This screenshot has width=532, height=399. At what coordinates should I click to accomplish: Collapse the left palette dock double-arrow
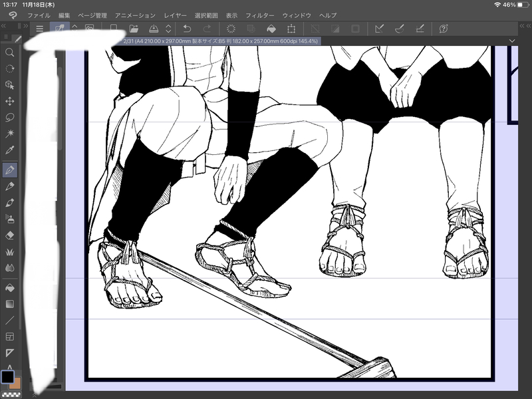(x=3, y=26)
